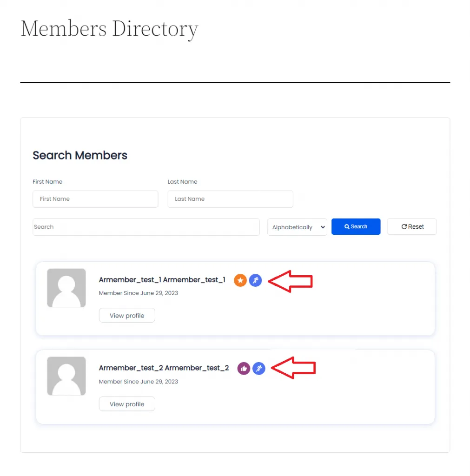Click the blue runner badge of Armember_test_2

258,369
